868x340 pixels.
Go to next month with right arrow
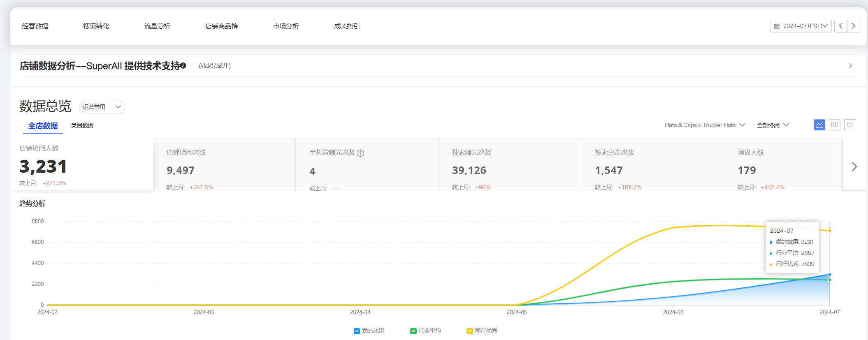[x=854, y=26]
